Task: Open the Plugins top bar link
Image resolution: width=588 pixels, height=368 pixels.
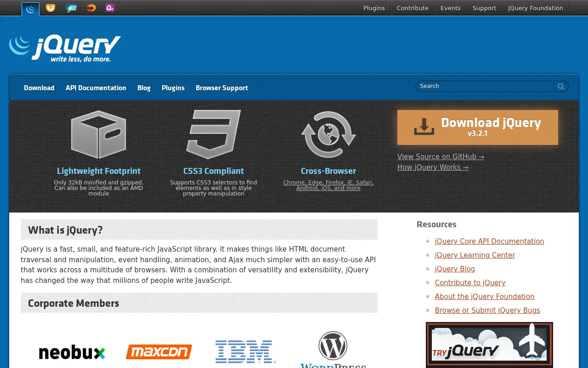Action: point(374,8)
